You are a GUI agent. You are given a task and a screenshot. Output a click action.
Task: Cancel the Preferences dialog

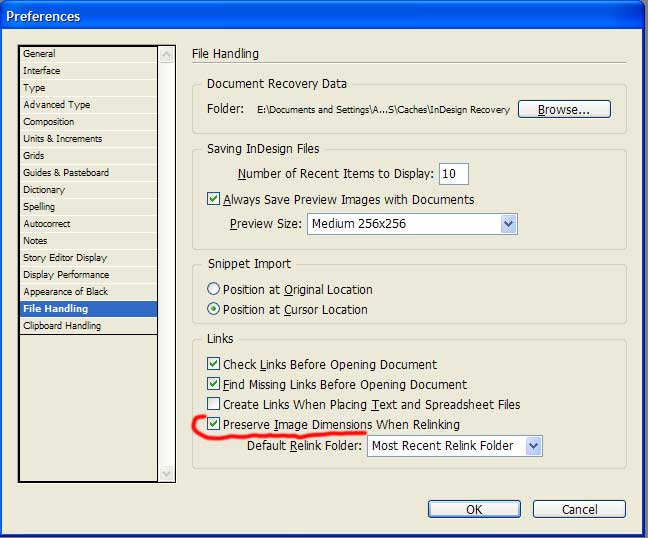pos(579,509)
